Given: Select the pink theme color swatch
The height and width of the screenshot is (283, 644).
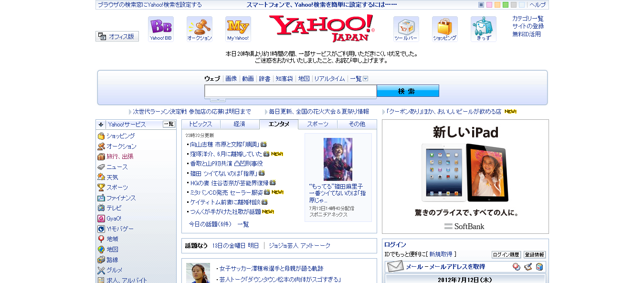Looking at the screenshot, I should coord(489,5).
